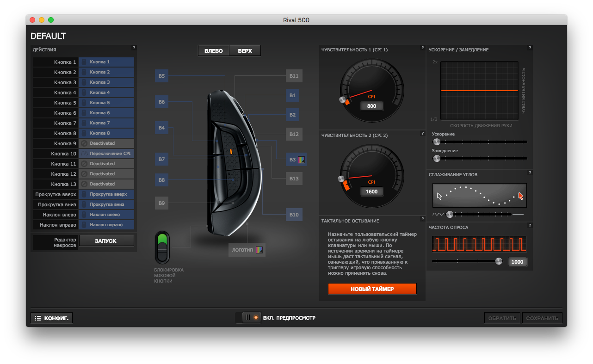Switch mouse view to Влево
The height and width of the screenshot is (364, 593).
click(x=214, y=51)
